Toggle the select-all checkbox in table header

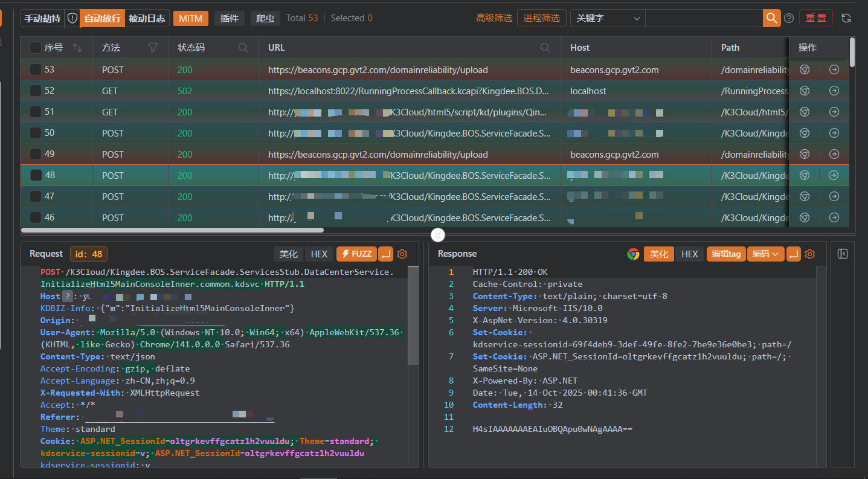(x=36, y=48)
